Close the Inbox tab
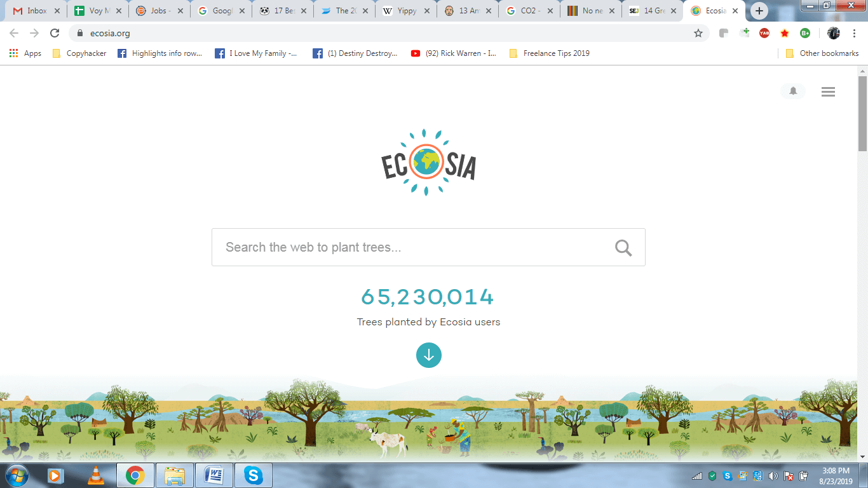The image size is (868, 488). tap(57, 11)
